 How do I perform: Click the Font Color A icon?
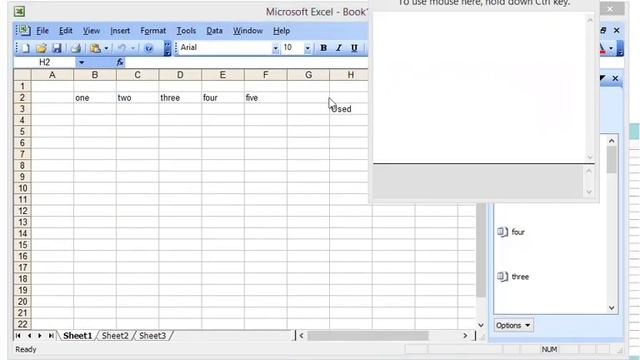(x=603, y=48)
